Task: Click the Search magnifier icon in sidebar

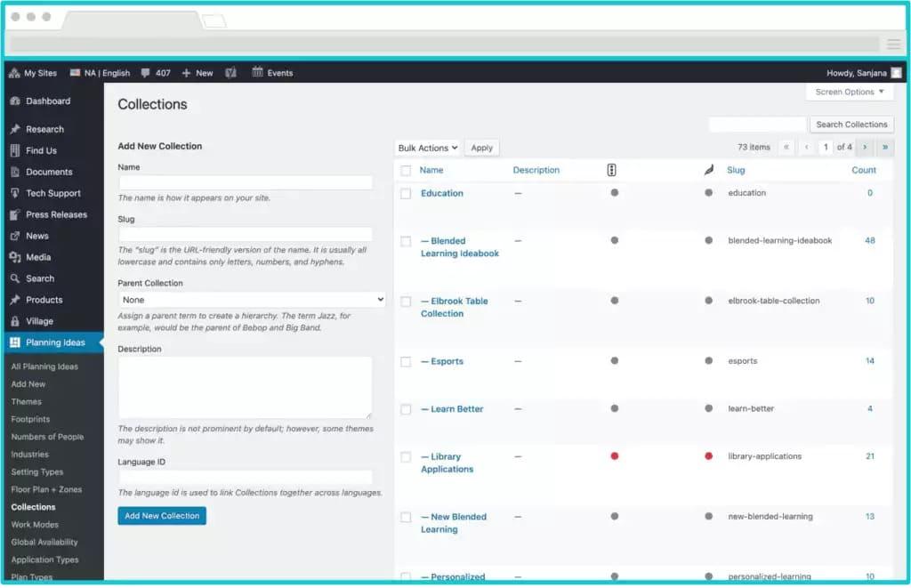Action: 15,279
